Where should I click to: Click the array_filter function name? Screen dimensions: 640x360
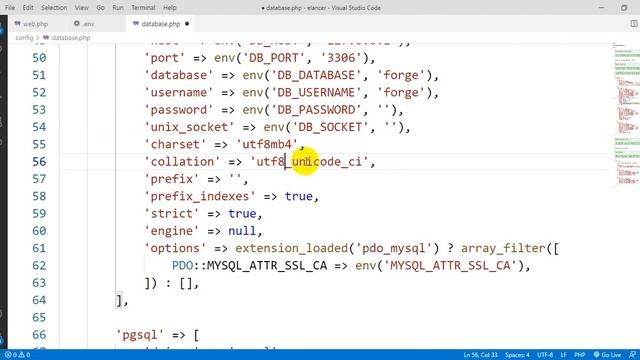[x=503, y=248]
